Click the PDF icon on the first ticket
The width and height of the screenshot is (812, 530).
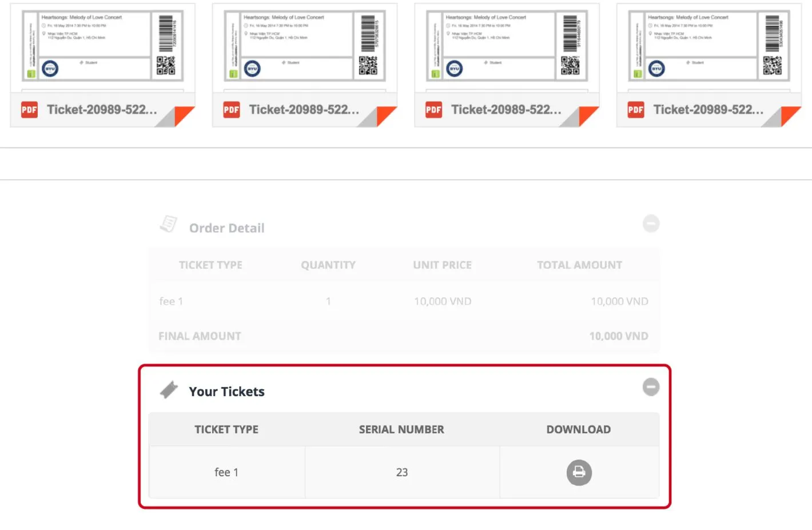click(29, 109)
